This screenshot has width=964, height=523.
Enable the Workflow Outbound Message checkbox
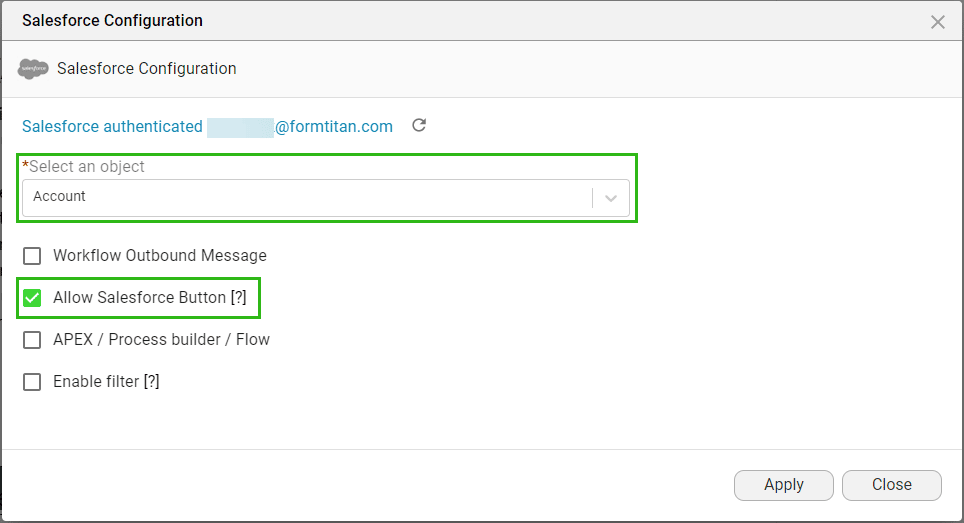point(33,256)
